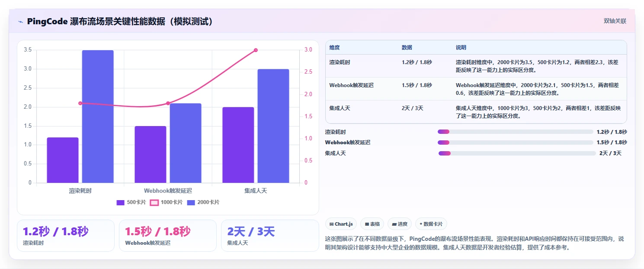Click the 说明 table column header
644x269 pixels.
(461, 48)
